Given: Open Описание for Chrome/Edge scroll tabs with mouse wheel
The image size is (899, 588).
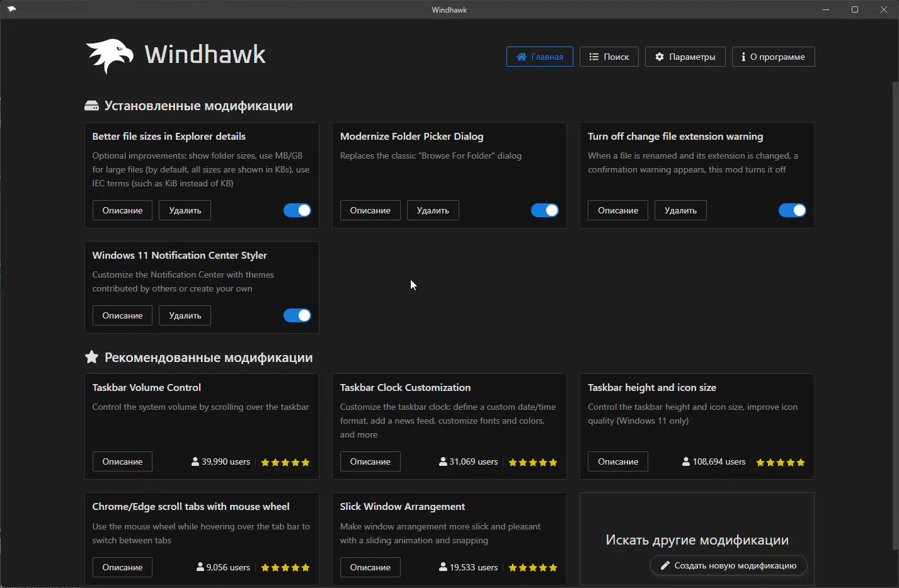Looking at the screenshot, I should coord(122,567).
